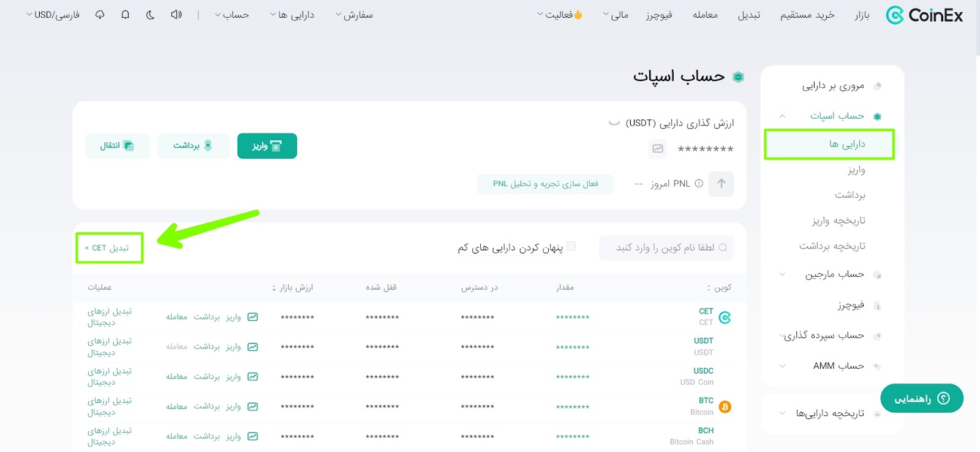Viewport: 980px width, 452px height.
Task: Open chart icon in USDC row
Action: (252, 377)
